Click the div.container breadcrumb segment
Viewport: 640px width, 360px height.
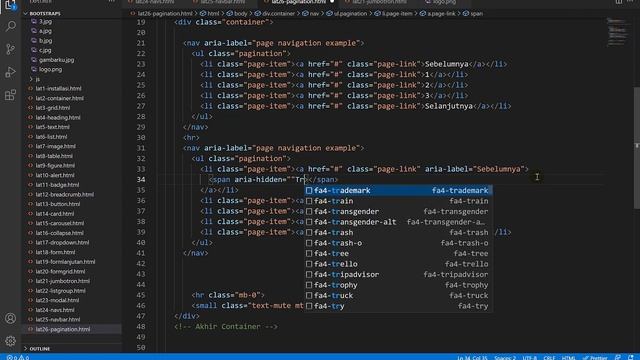[x=278, y=13]
